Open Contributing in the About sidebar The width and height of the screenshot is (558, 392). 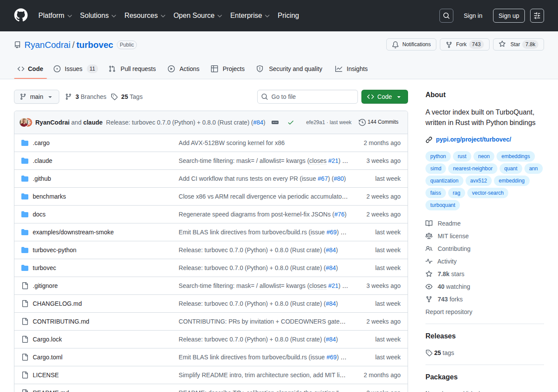coord(448,249)
